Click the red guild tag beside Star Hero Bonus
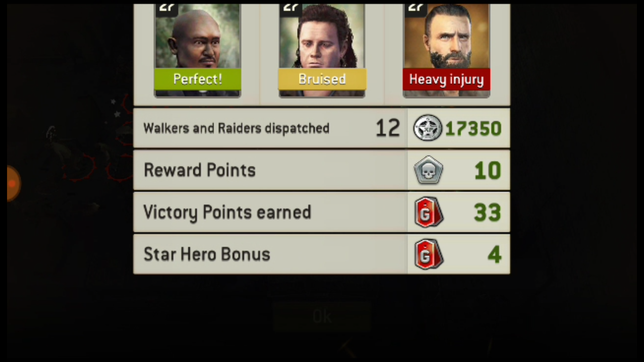Screen dimensions: 644x362 click(429, 254)
